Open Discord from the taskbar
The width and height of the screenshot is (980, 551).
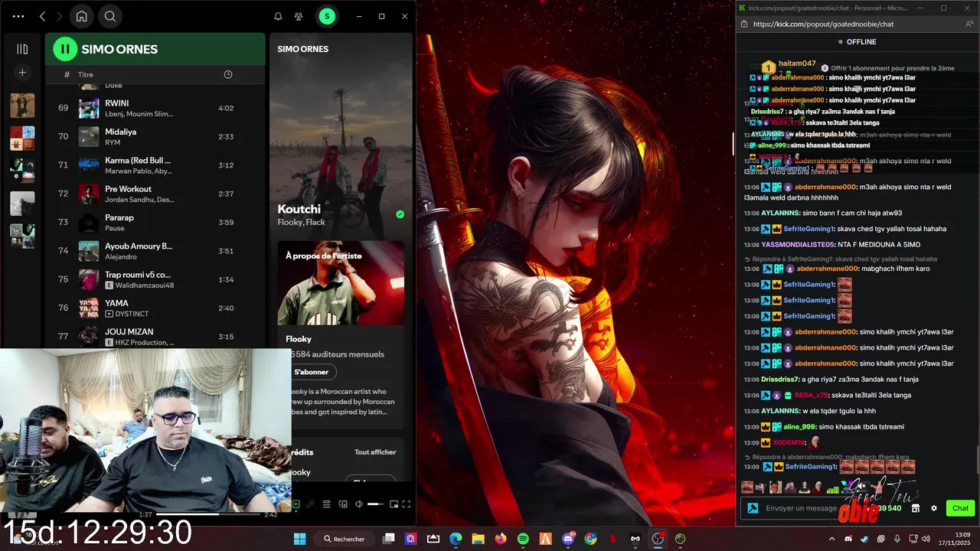coord(568,539)
